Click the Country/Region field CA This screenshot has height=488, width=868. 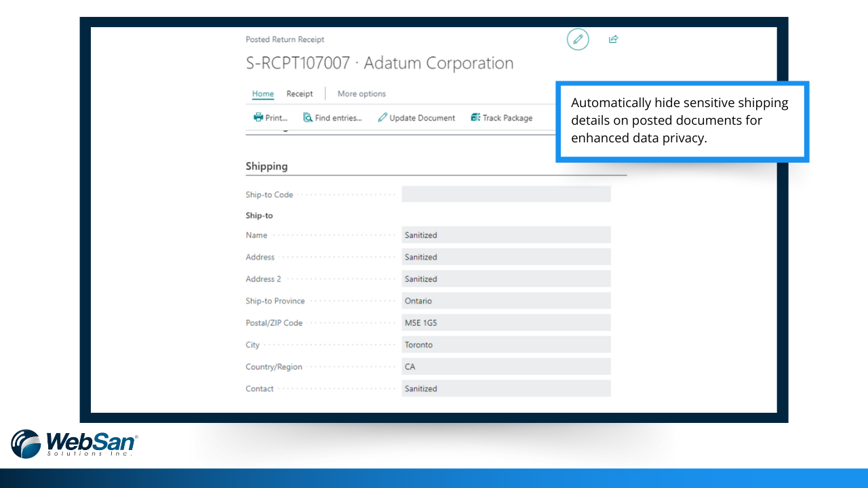506,367
